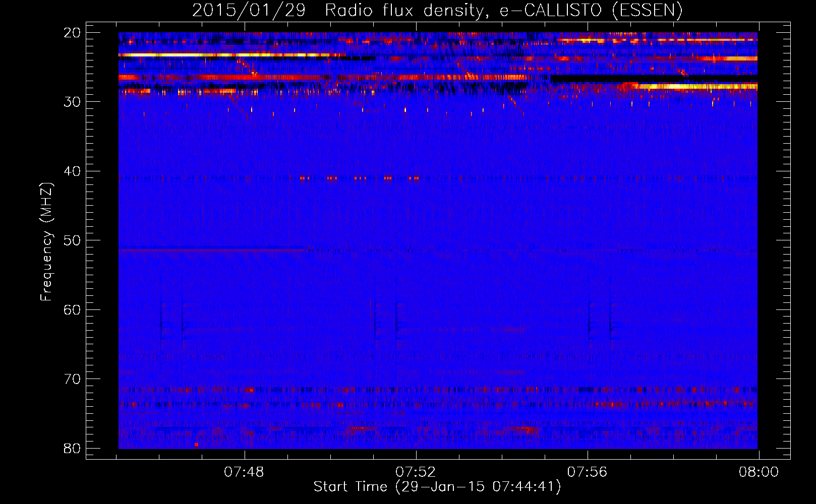Click the plot title 'Radio flux density, e-CALLISTO (ESSEN)'

[x=503, y=10]
